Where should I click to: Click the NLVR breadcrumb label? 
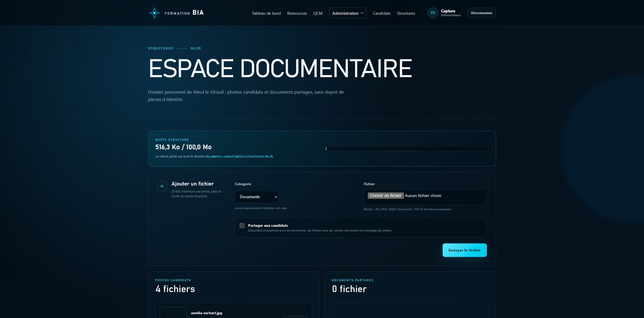point(196,48)
